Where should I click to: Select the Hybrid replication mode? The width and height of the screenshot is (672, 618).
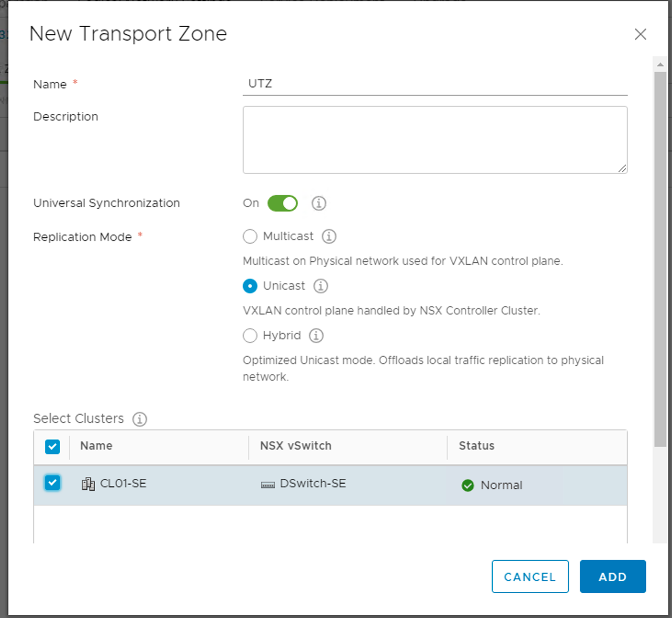[250, 336]
